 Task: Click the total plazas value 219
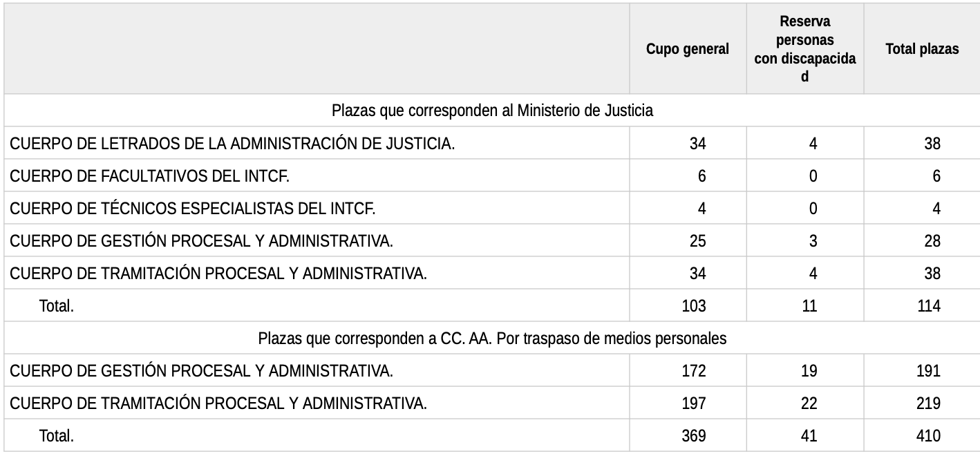pyautogui.click(x=928, y=403)
